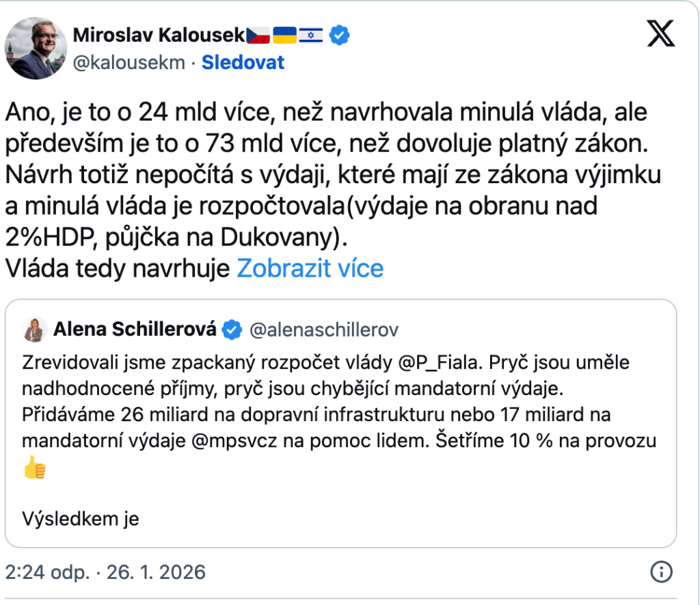Open the quoted tweet at 'Výsledkem je'
Screen dimensions: 700x605
(x=81, y=519)
